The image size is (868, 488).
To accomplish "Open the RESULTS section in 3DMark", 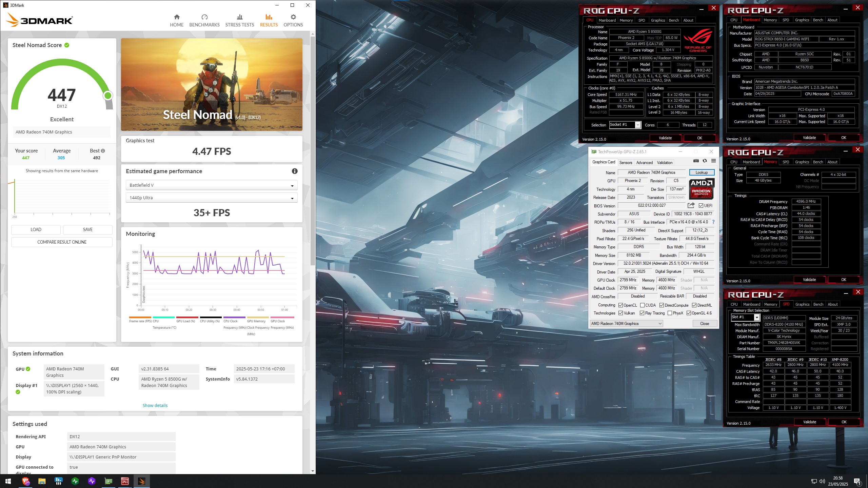I will coord(269,21).
